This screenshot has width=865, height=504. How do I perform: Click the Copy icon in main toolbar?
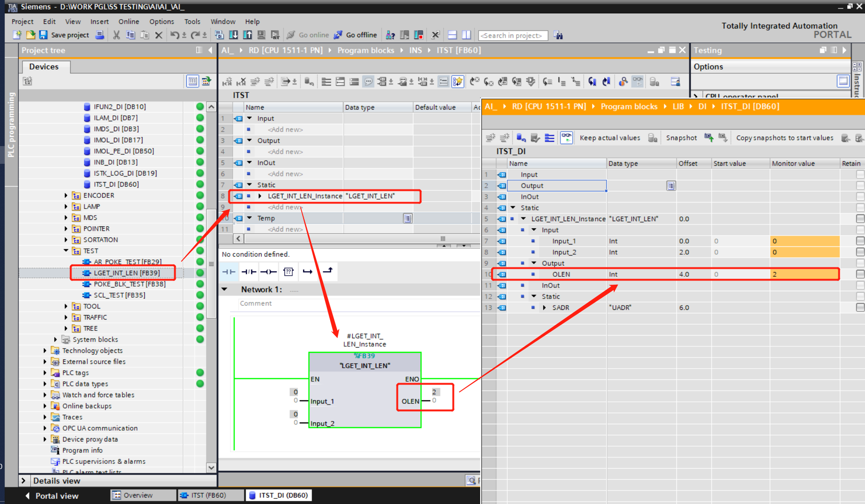[131, 35]
